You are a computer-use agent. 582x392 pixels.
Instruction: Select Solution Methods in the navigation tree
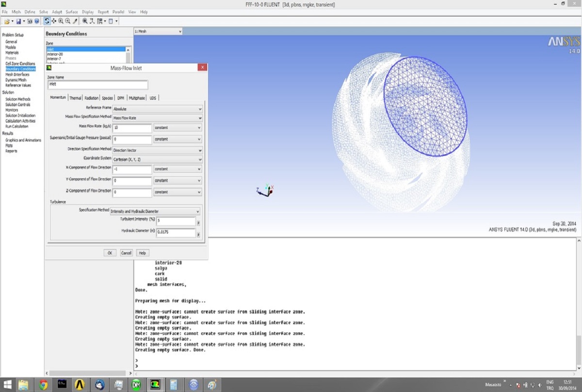tap(17, 99)
